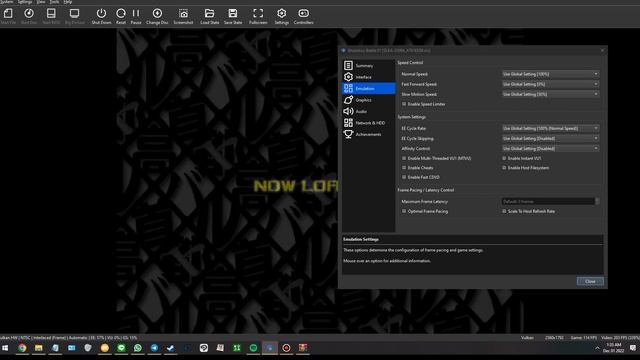Open the Interface settings page
Viewport: 640px width, 360px height.
pyautogui.click(x=369, y=77)
